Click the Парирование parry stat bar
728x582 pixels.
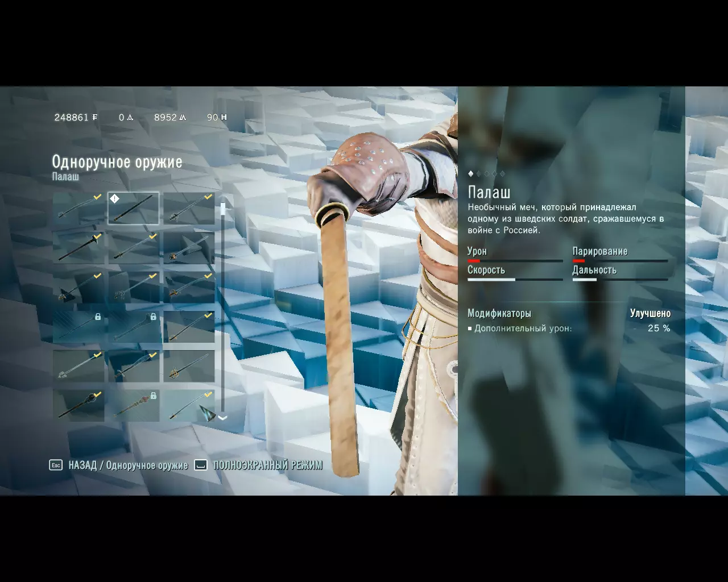pyautogui.click(x=620, y=261)
